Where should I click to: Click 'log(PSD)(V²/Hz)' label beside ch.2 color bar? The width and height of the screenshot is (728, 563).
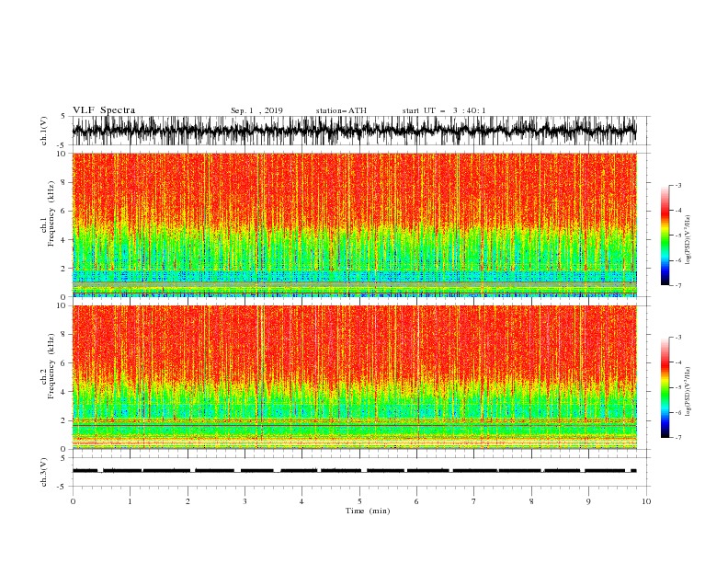click(688, 391)
